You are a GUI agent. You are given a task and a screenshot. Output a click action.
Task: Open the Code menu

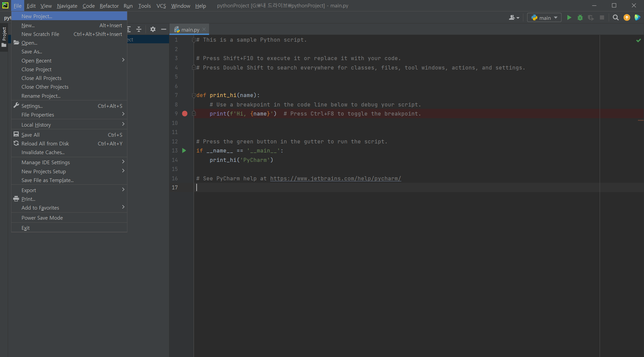click(x=88, y=6)
